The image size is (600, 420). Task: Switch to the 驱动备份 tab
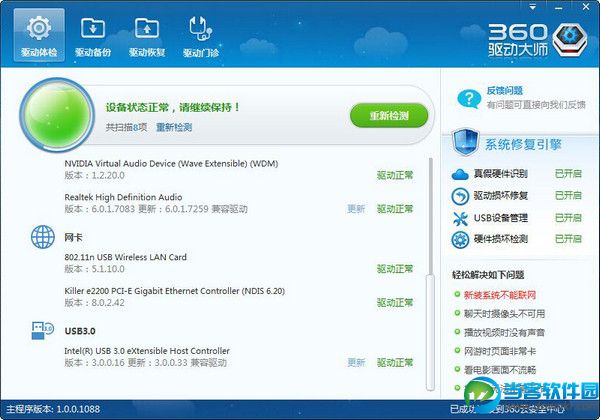click(93, 35)
